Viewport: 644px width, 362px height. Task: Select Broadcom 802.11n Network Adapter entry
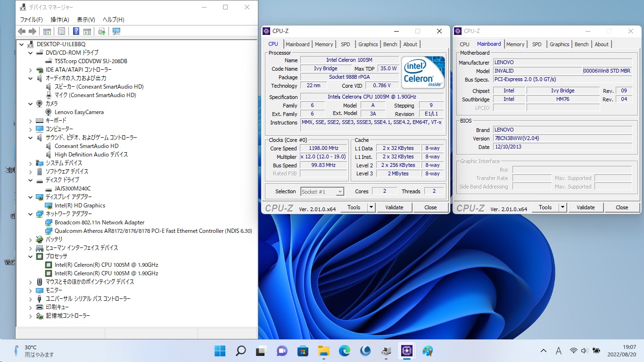click(x=99, y=222)
